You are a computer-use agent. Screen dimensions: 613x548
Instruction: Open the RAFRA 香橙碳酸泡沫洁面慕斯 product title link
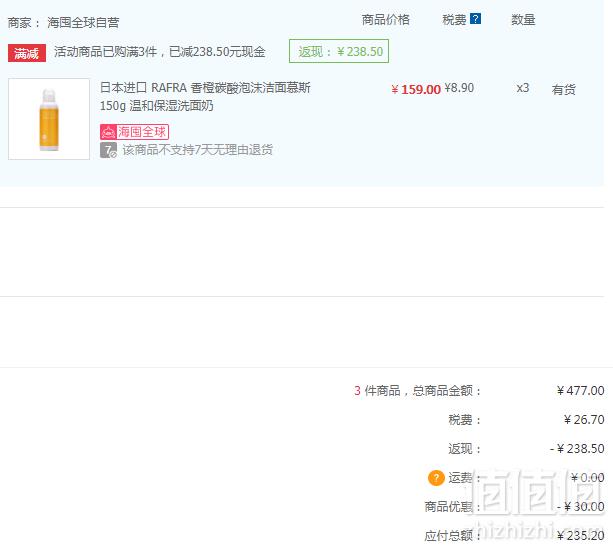[x=205, y=97]
